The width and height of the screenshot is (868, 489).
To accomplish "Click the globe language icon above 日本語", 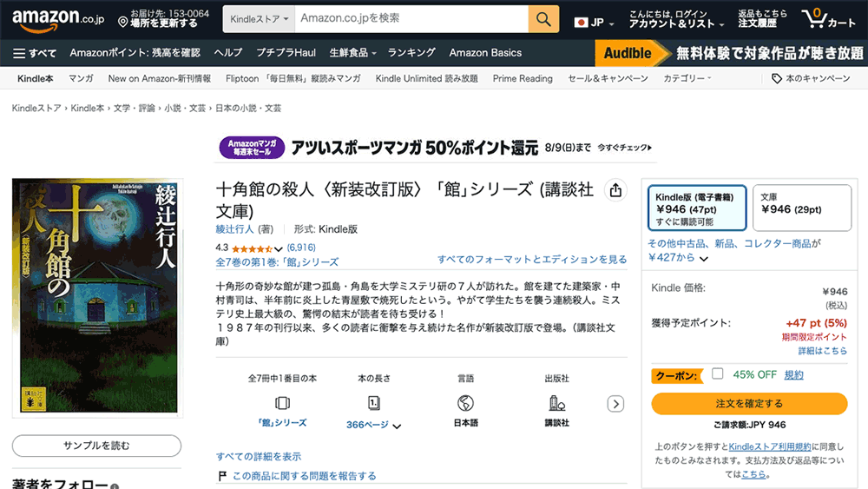I will [x=465, y=403].
